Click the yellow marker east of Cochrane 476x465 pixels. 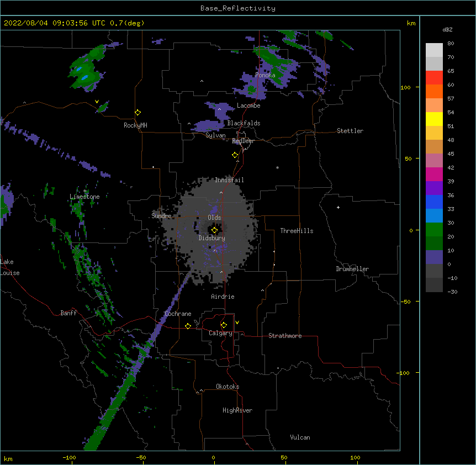click(188, 326)
